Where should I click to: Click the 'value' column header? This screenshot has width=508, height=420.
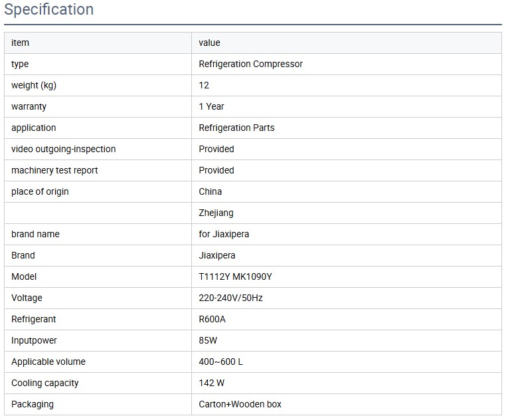[209, 43]
